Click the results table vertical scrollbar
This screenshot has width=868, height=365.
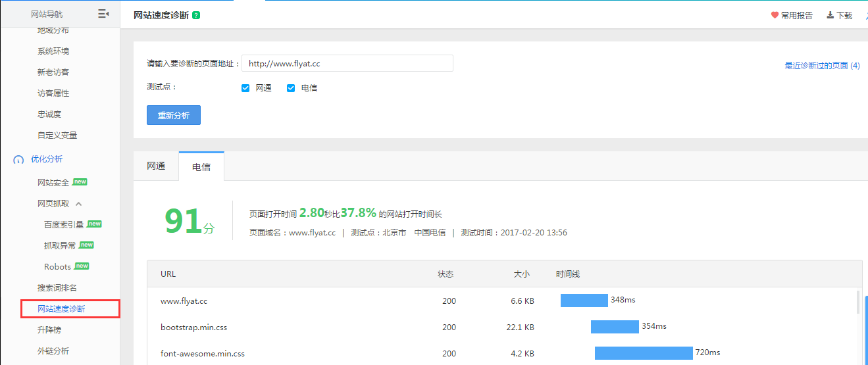857,302
